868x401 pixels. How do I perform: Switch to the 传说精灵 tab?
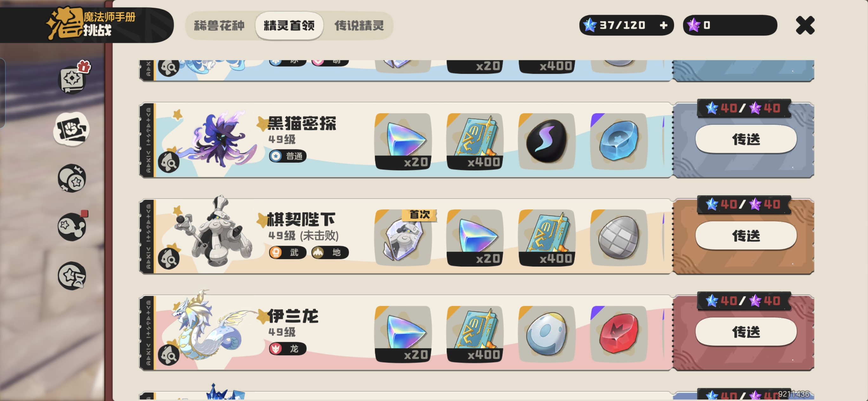359,25
